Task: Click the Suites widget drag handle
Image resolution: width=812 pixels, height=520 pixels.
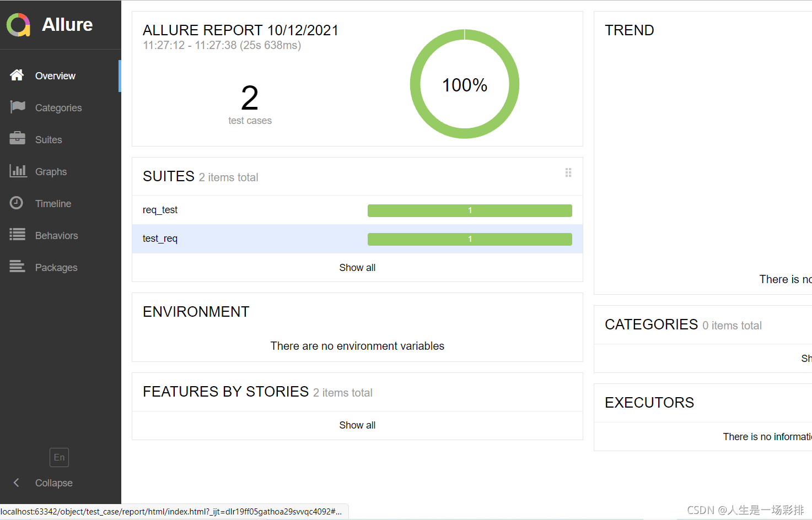Action: click(568, 173)
